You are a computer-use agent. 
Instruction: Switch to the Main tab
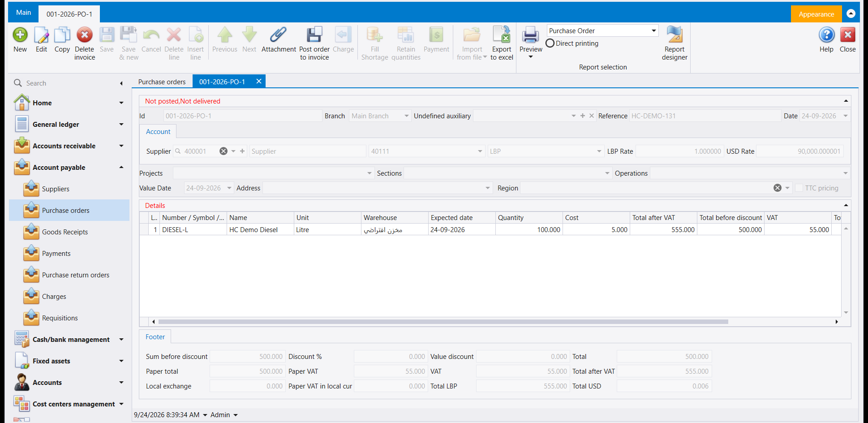(24, 13)
